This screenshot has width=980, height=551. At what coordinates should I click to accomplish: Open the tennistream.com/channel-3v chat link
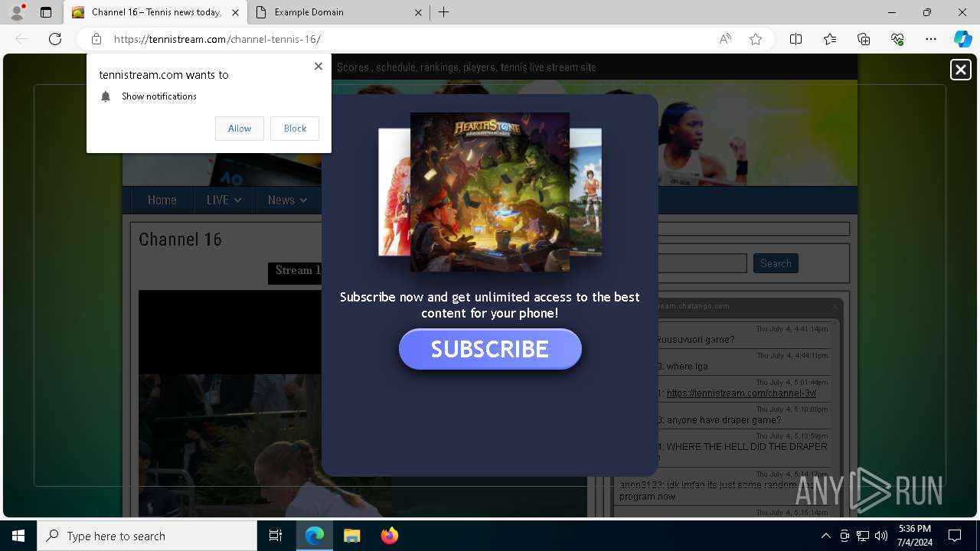tap(741, 393)
